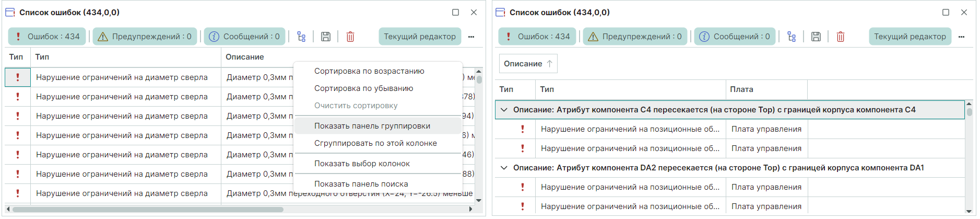Maximize the left error list window
The height and width of the screenshot is (219, 980).
(x=455, y=12)
